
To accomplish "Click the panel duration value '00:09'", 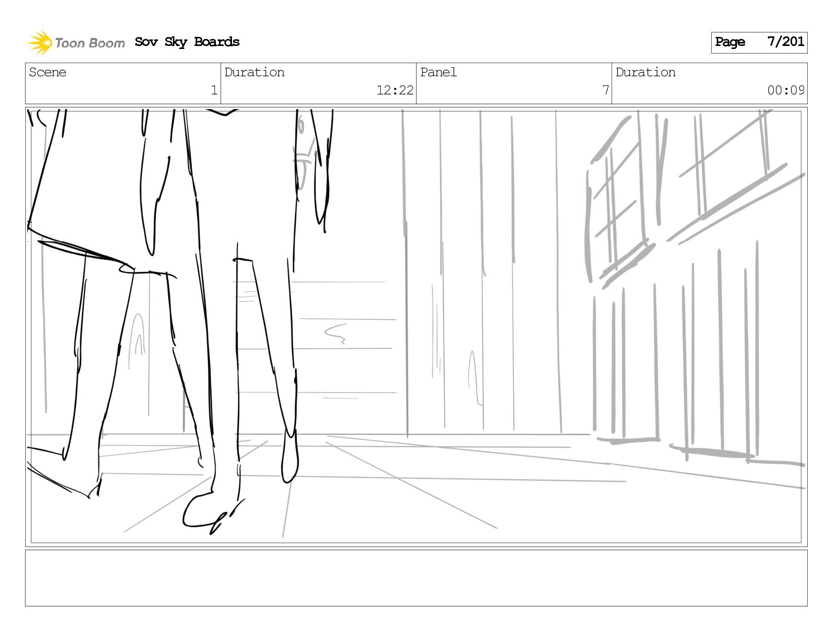I will tap(786, 90).
